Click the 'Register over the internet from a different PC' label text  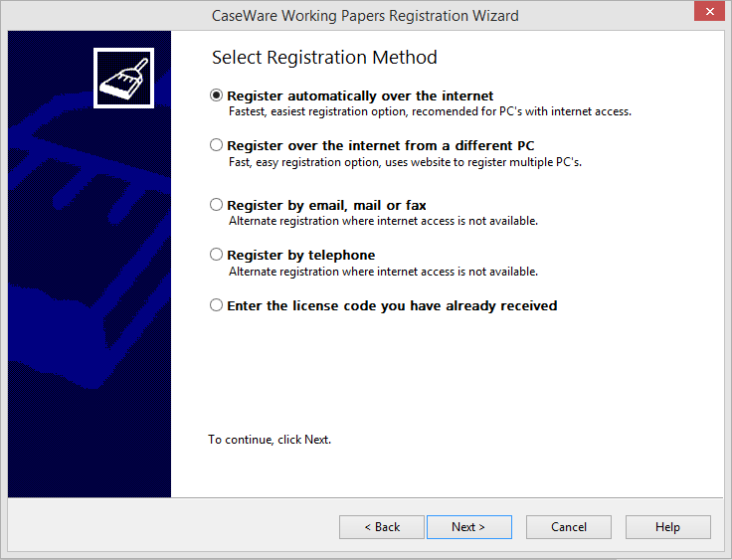[381, 146]
